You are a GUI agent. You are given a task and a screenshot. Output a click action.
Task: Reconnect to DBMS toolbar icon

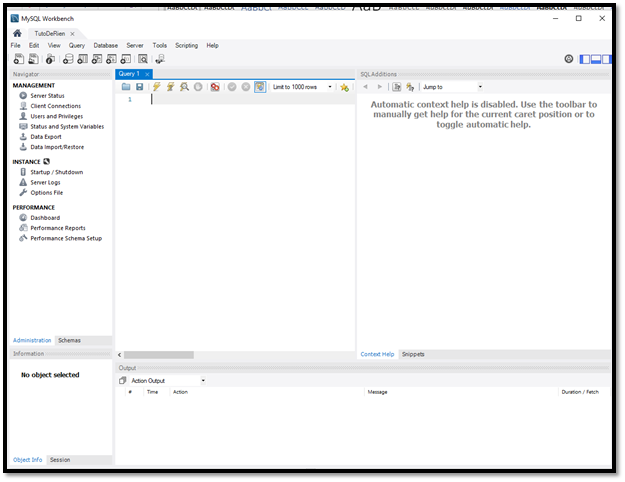pos(160,59)
